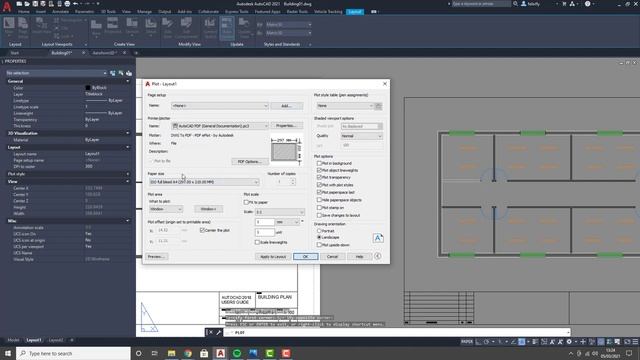Enable Hide paperspace objects checkbox
Viewport: 640px width, 360px height.
coord(319,200)
